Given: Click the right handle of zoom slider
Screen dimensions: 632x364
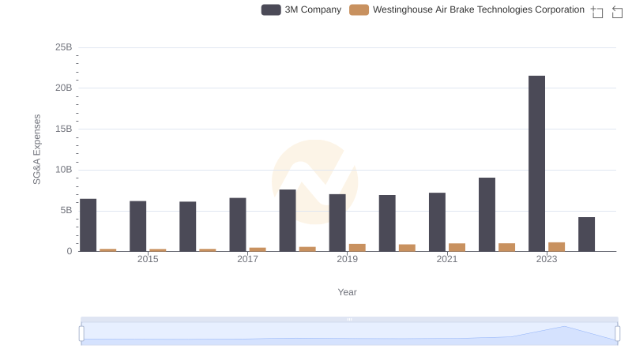Looking at the screenshot, I should point(617,334).
